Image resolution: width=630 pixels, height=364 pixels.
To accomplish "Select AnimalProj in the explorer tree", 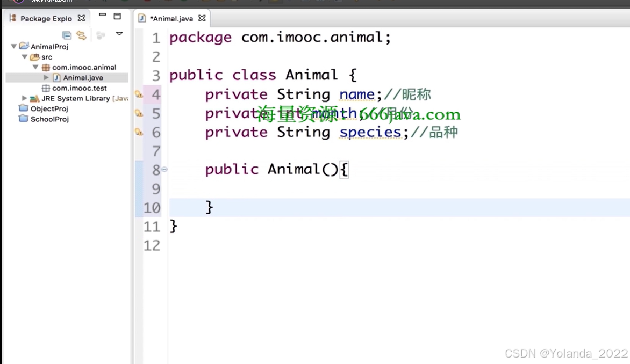I will 49,47.
